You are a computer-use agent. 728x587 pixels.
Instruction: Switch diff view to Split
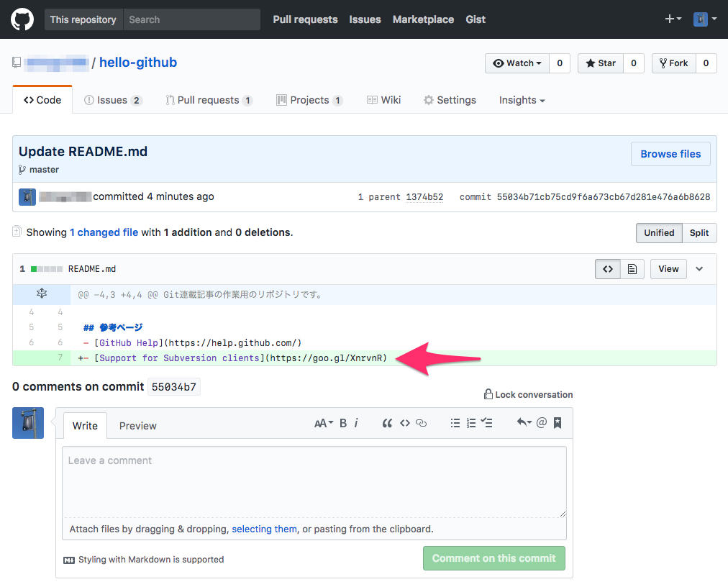click(699, 233)
